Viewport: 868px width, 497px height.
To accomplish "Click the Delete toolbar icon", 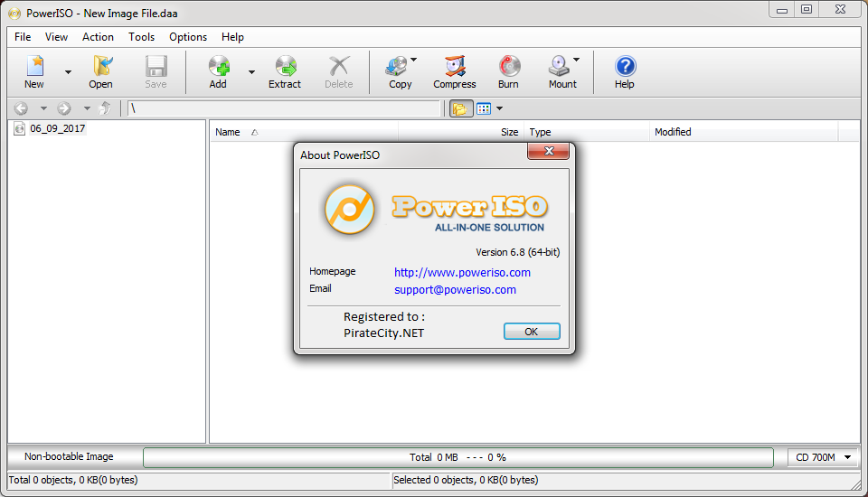I will pyautogui.click(x=339, y=66).
